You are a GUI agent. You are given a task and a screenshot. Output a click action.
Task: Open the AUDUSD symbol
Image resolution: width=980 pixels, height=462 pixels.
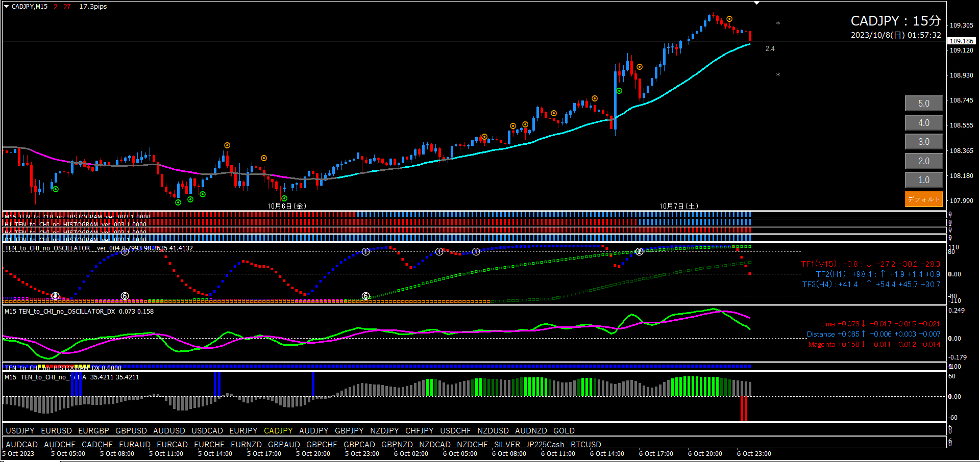[169, 431]
